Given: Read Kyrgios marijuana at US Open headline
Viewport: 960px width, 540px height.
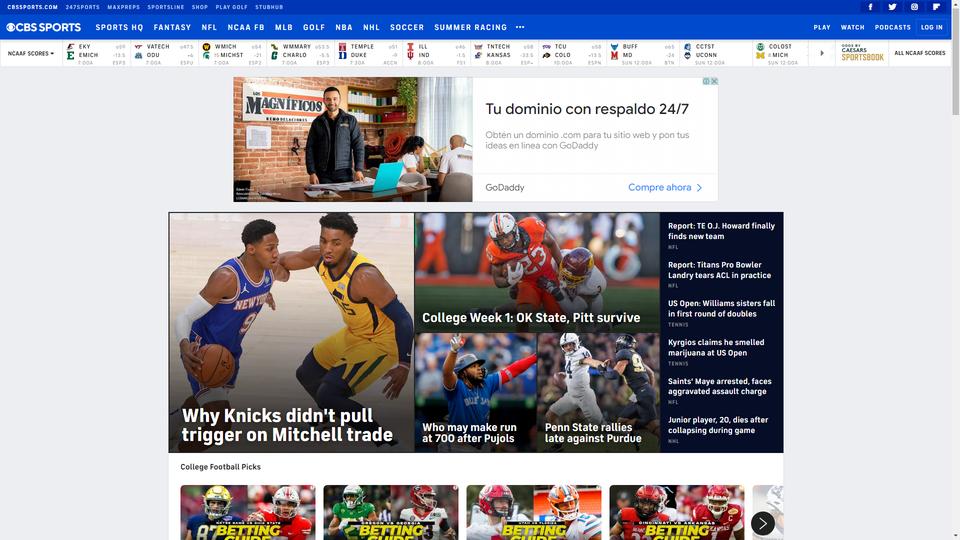Looking at the screenshot, I should click(716, 348).
